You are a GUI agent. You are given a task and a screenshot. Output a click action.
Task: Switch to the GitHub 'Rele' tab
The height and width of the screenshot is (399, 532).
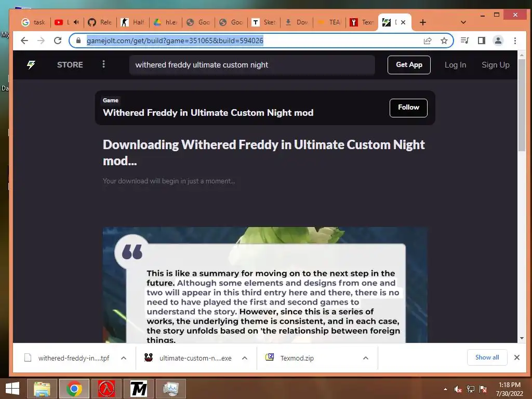100,22
